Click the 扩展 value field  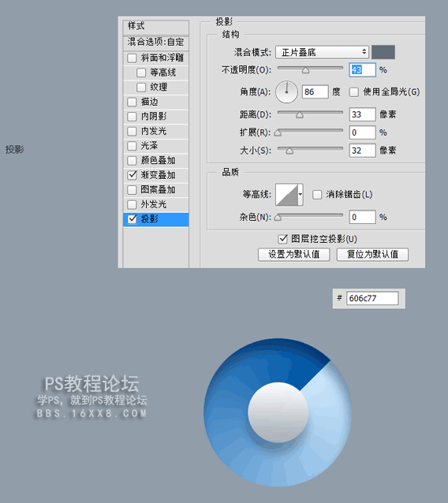coord(362,132)
